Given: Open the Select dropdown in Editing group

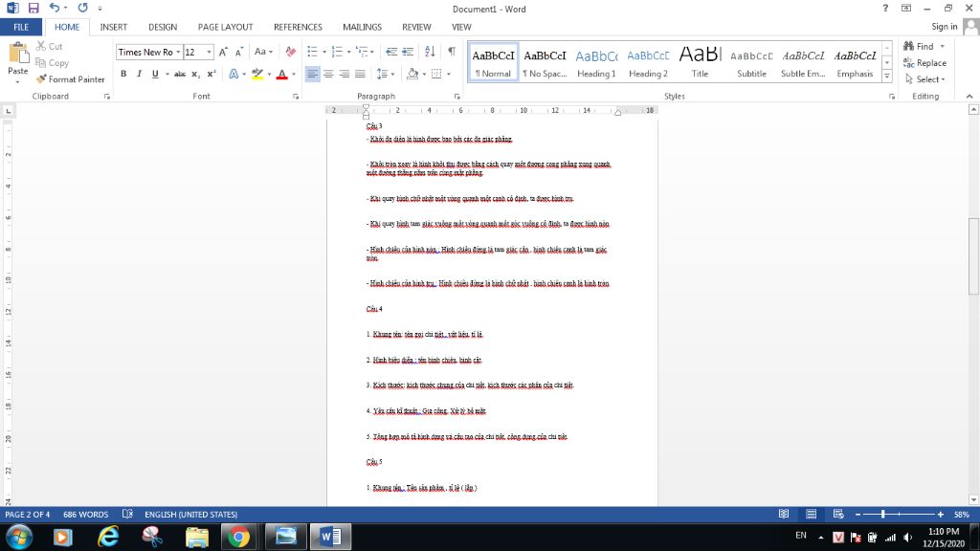Looking at the screenshot, I should (925, 79).
